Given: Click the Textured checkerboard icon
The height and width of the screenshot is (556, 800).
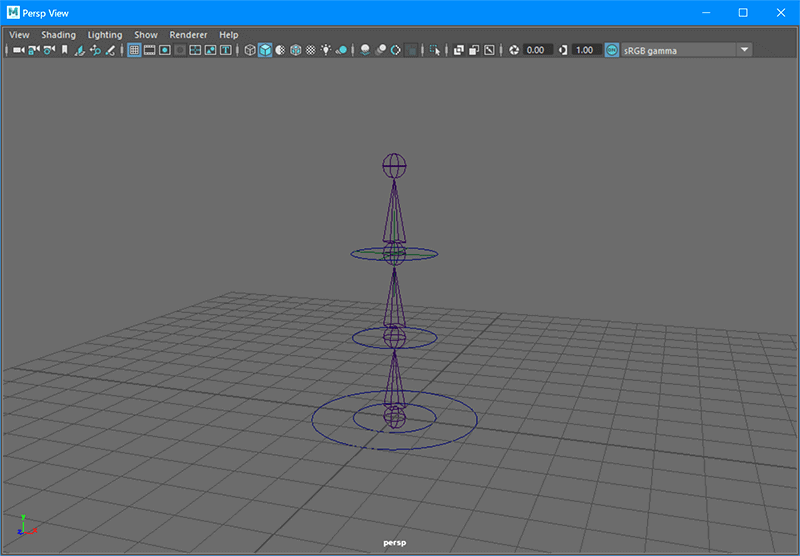Looking at the screenshot, I should click(311, 50).
